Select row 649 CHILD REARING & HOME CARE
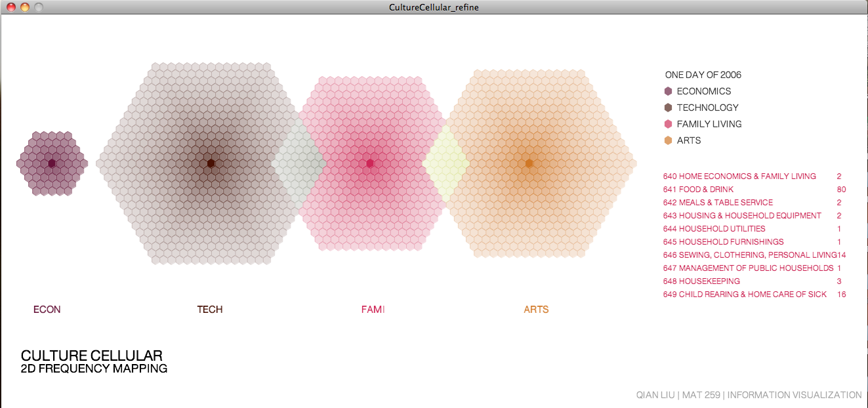868x408 pixels. coord(754,295)
